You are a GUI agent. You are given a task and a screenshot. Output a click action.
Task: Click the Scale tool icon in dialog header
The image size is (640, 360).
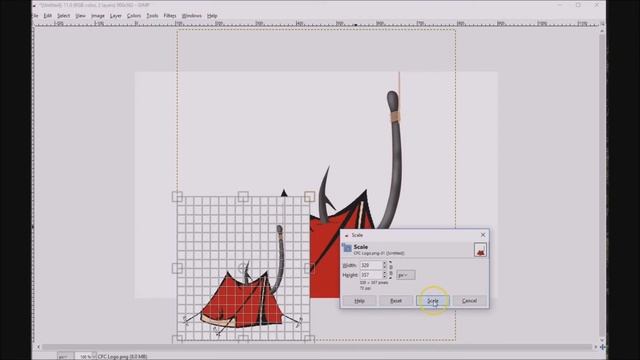[347, 248]
